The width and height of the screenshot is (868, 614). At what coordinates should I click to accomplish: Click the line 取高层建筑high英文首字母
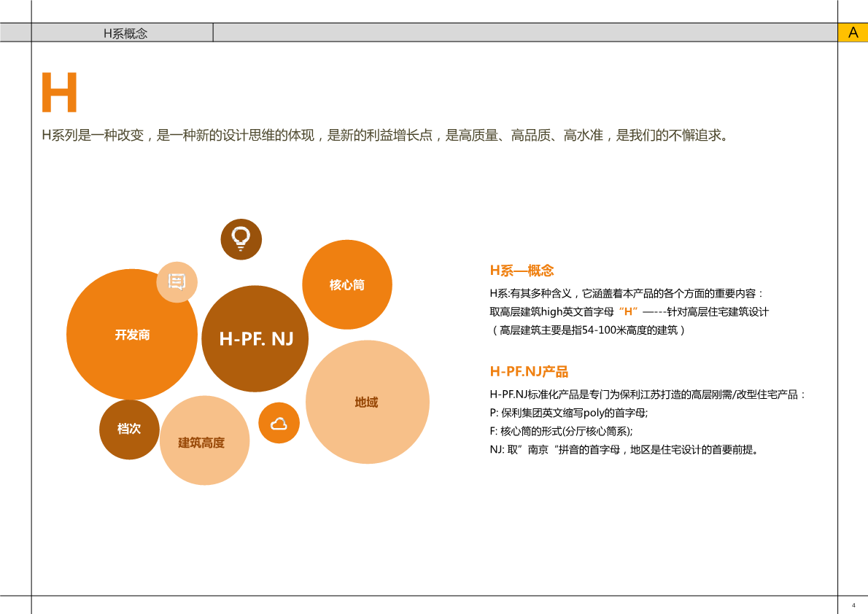click(x=629, y=311)
